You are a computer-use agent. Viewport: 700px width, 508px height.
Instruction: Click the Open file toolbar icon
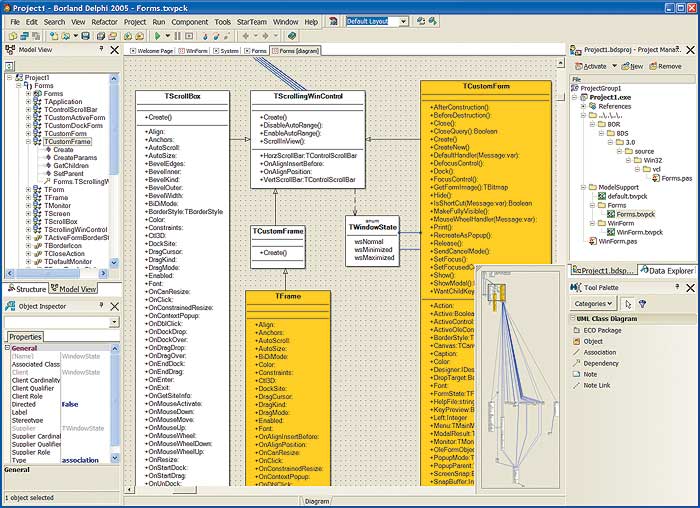(x=66, y=36)
